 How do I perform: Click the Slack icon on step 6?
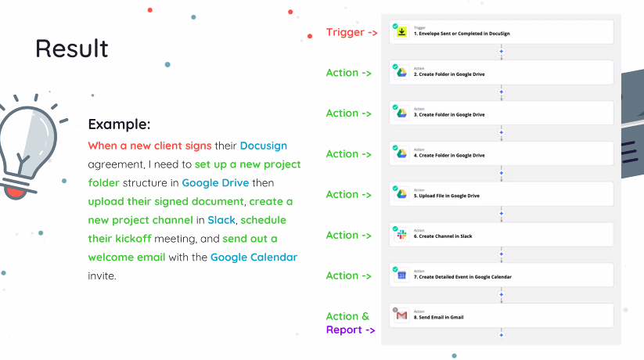pos(401,235)
